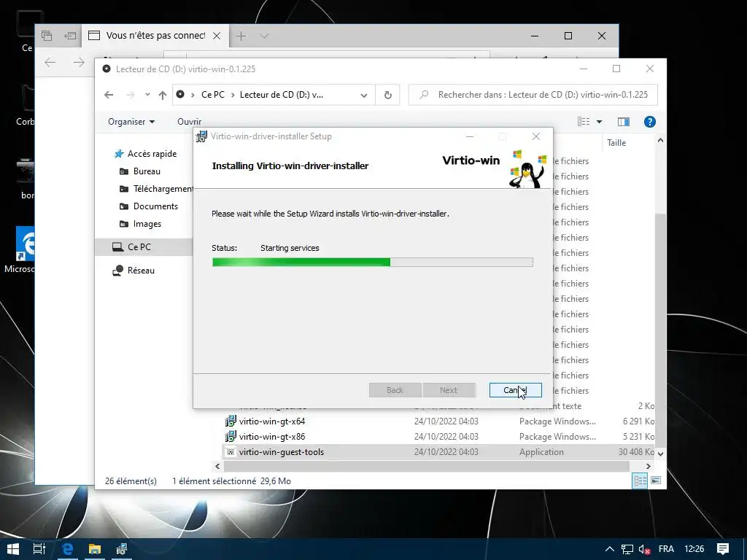Image resolution: width=747 pixels, height=560 pixels.
Task: Close the Virtio-win-driver-installer Setup dialog
Action: coord(536,136)
